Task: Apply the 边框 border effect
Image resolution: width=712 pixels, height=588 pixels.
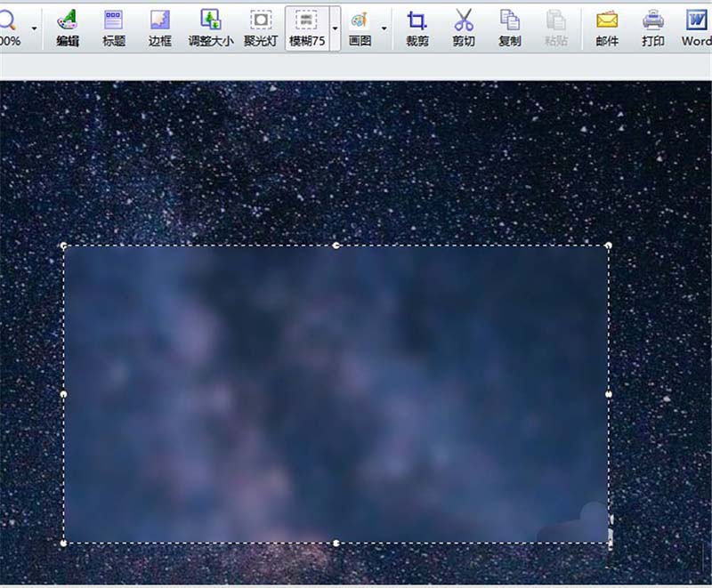Action: [x=160, y=28]
